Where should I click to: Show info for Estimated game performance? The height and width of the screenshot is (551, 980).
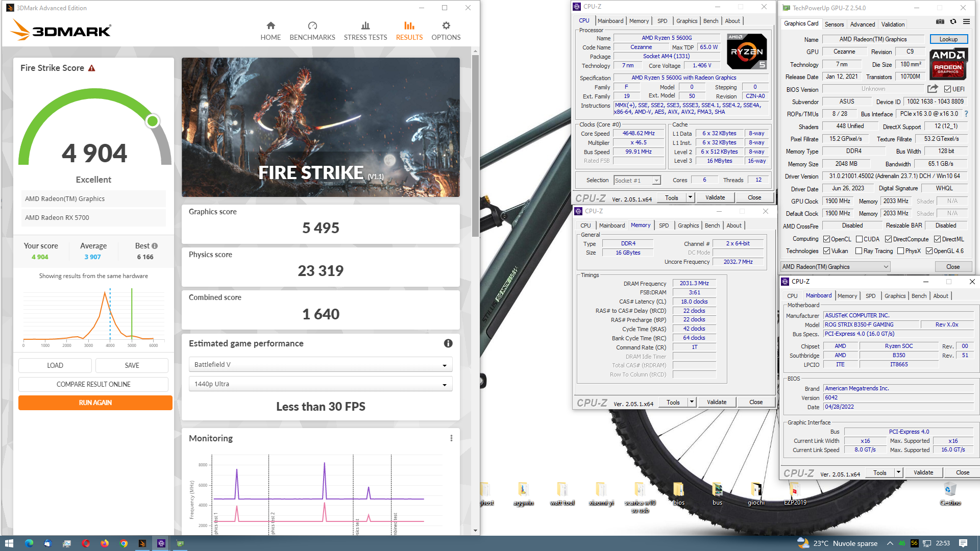(x=448, y=343)
